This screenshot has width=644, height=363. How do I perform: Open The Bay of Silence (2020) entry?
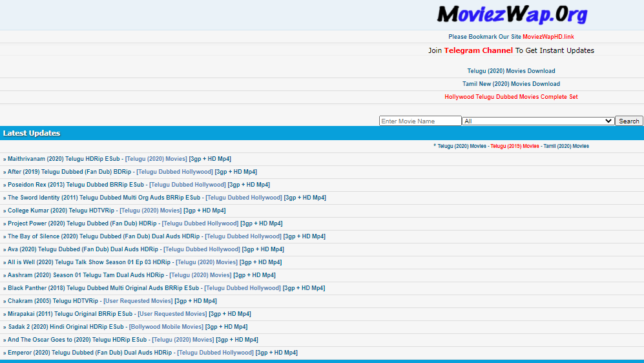[x=103, y=236]
